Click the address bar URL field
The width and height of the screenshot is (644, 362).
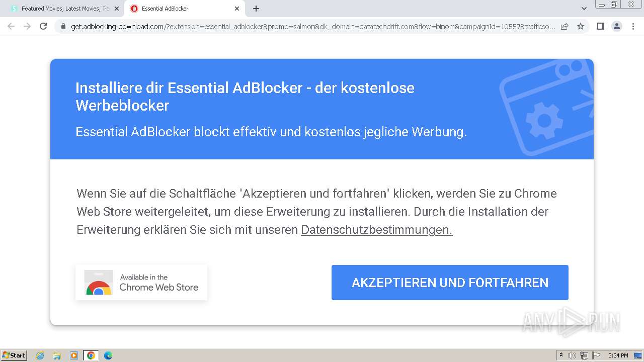tap(312, 26)
